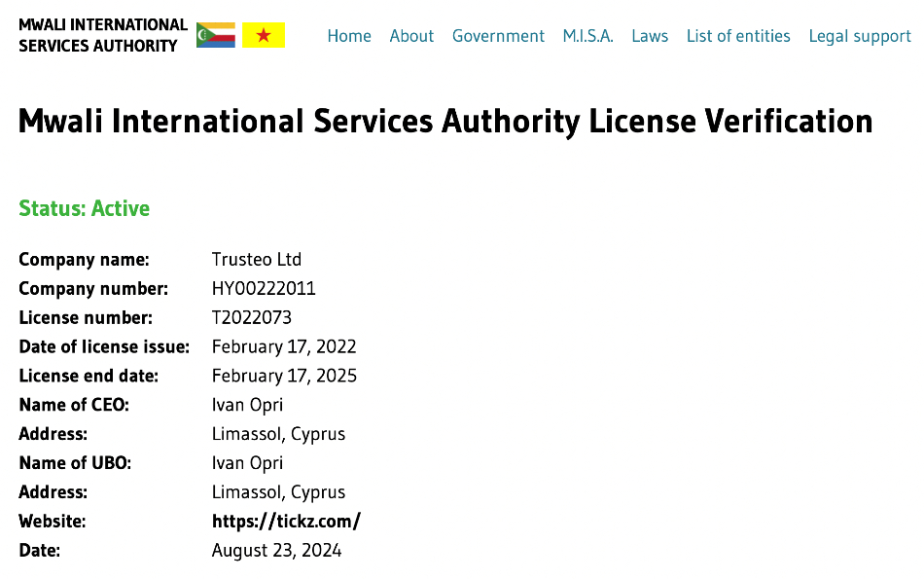Click the CEO name 'Ivan Opri'
Viewport: 924px width, 579px height.
tap(247, 405)
